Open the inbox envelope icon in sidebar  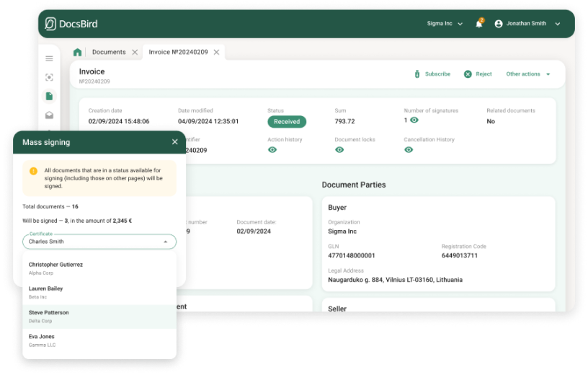click(49, 115)
